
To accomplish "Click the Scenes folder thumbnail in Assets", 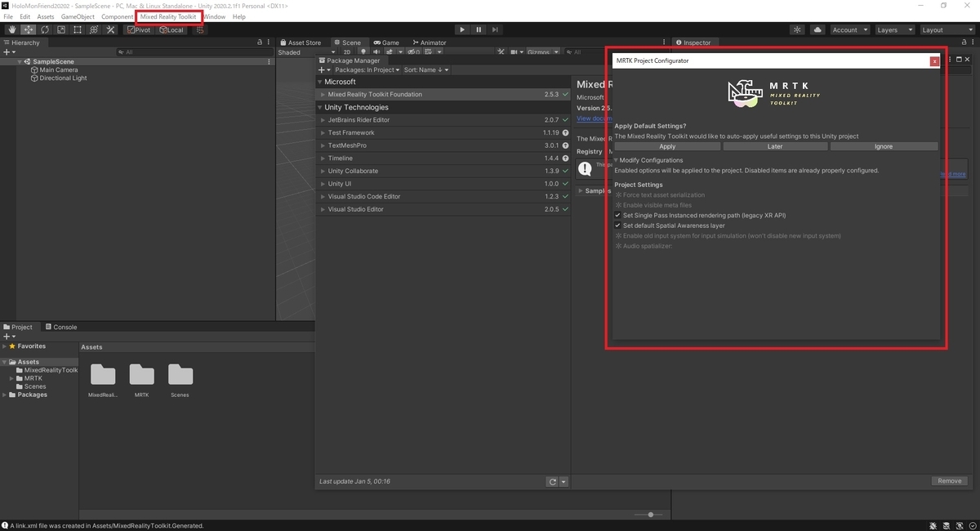I will coord(180,374).
